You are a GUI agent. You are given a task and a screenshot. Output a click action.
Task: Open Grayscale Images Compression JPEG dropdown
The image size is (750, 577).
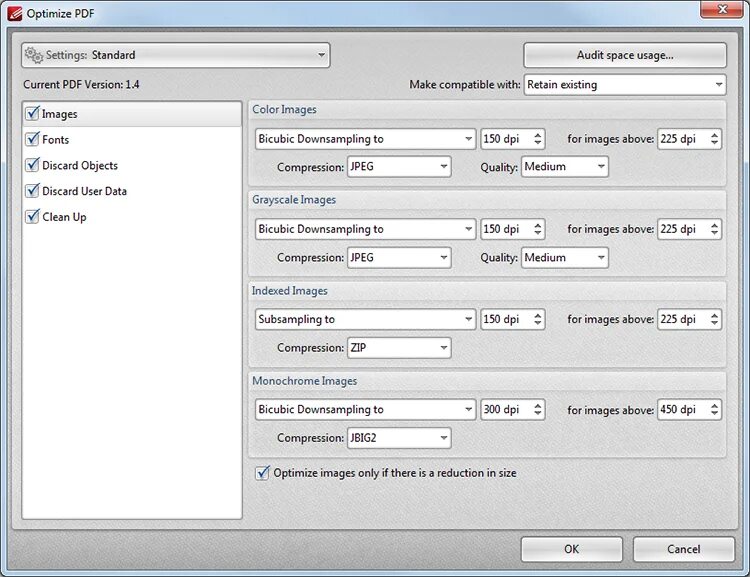tap(399, 257)
